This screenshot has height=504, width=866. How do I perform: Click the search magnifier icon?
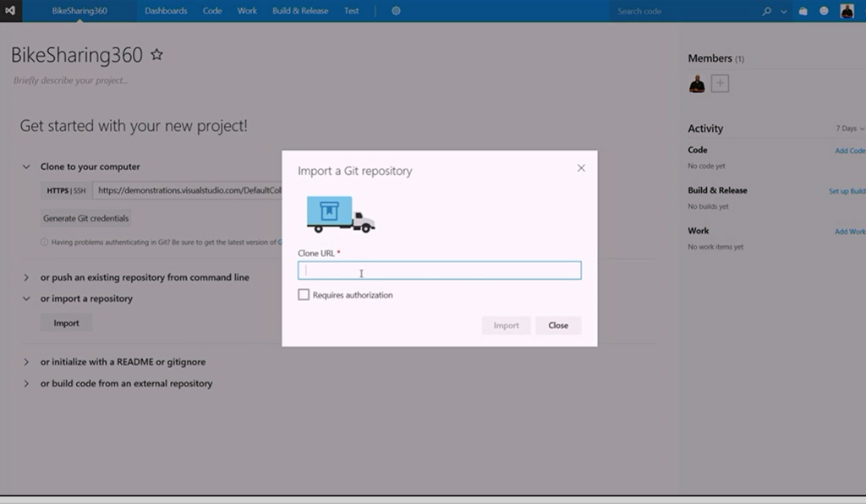coord(767,11)
